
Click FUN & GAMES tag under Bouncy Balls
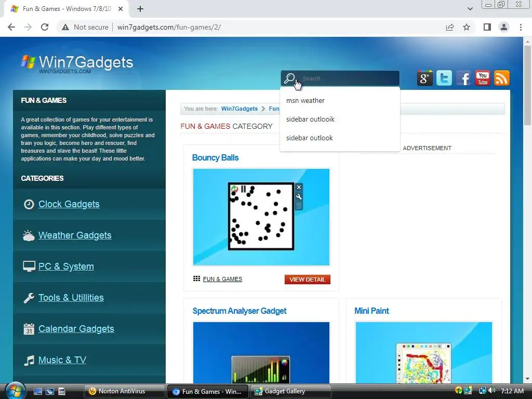tap(222, 279)
